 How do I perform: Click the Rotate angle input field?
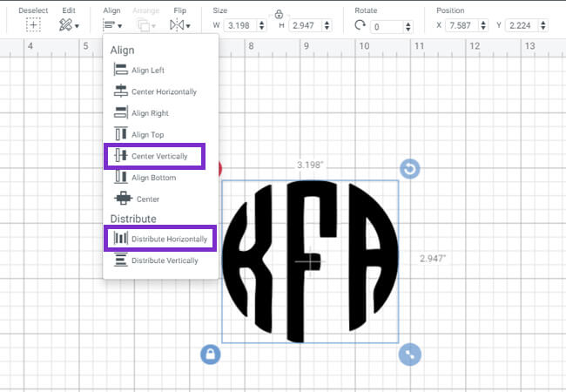(387, 27)
